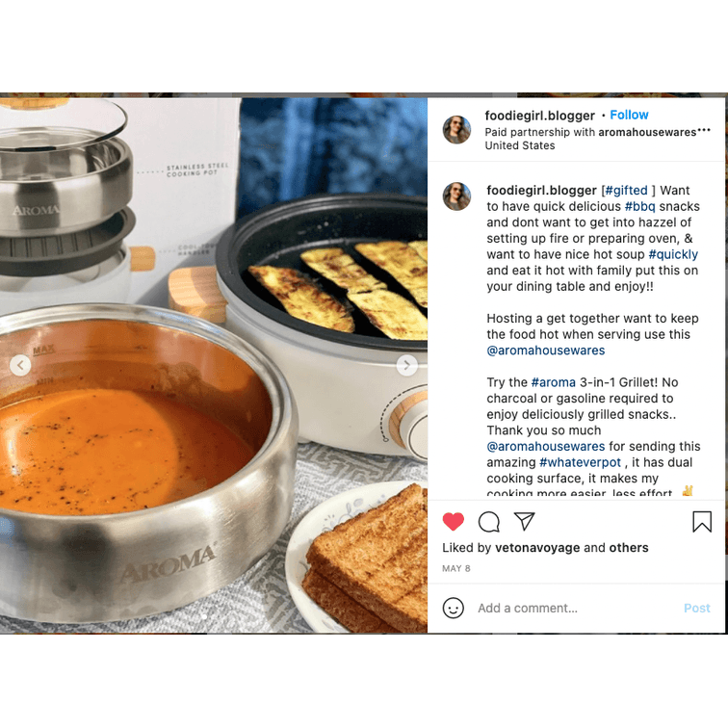Viewport: 728px width, 728px height.
Task: Open emoji picker smiley icon
Action: tap(454, 608)
